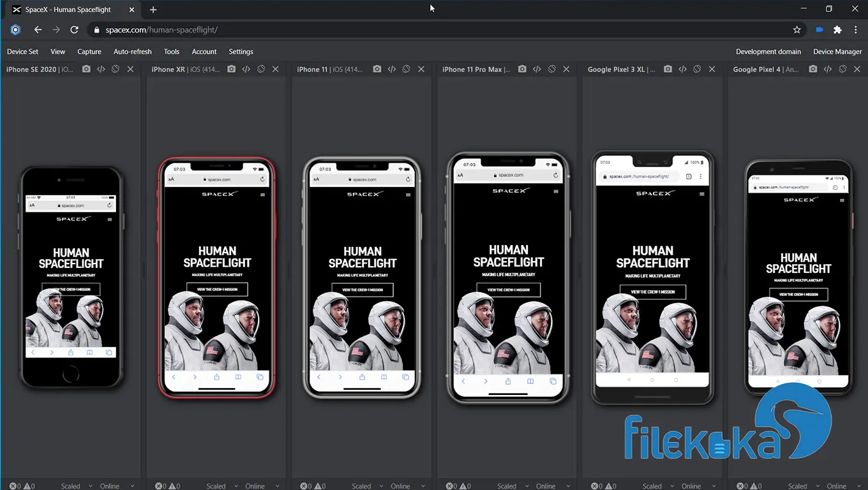Expand Scaled dropdown under iPhone XR
This screenshot has height=490, width=868.
222,486
